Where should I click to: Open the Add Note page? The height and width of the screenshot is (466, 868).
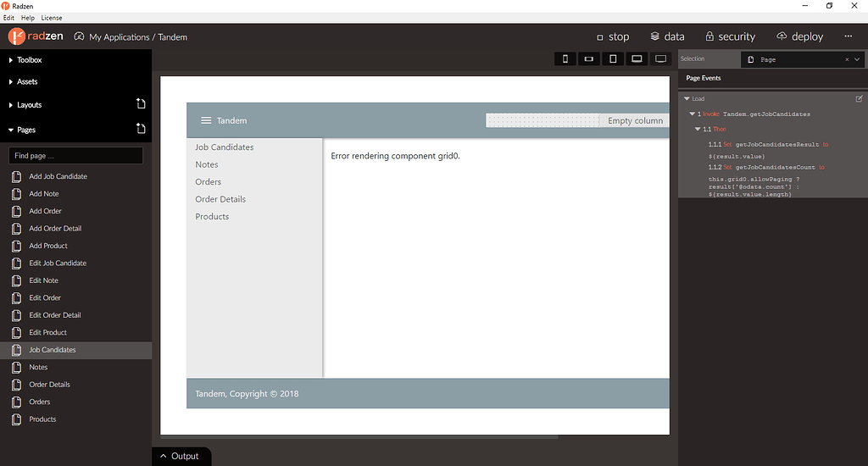pyautogui.click(x=75, y=194)
